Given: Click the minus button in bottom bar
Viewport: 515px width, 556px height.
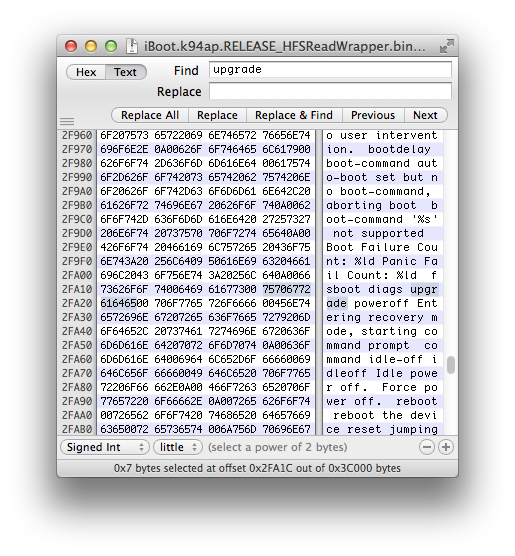Looking at the screenshot, I should (x=427, y=447).
